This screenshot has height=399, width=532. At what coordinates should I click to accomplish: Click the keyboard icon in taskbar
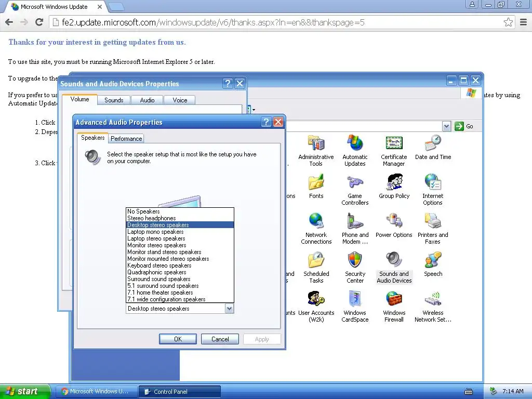click(x=469, y=392)
